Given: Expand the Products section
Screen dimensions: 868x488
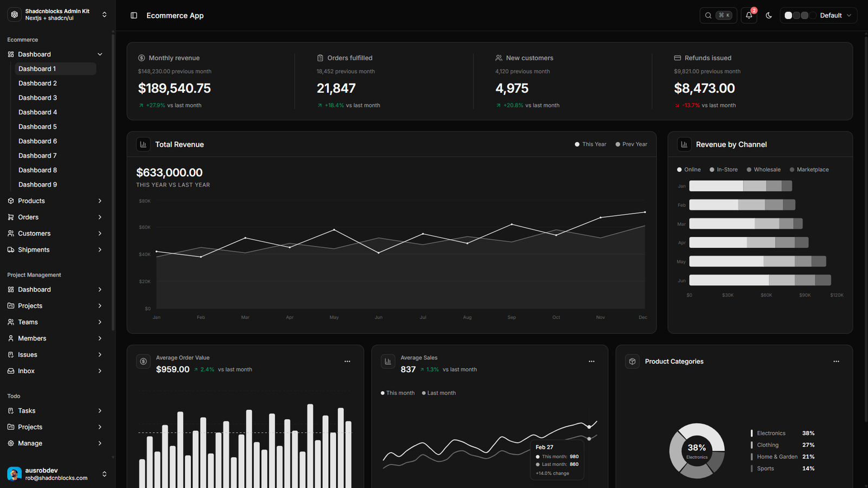Looking at the screenshot, I should click(100, 201).
